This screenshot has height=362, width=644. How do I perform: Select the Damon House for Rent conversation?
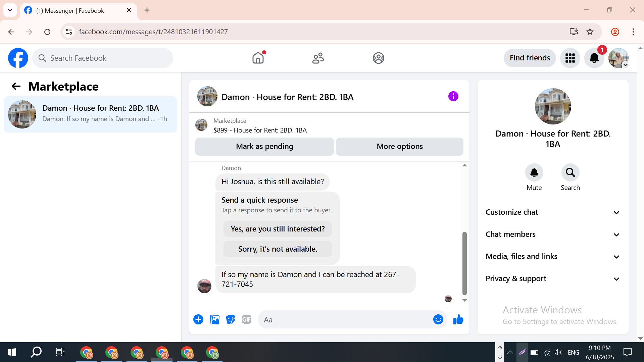[x=91, y=114]
